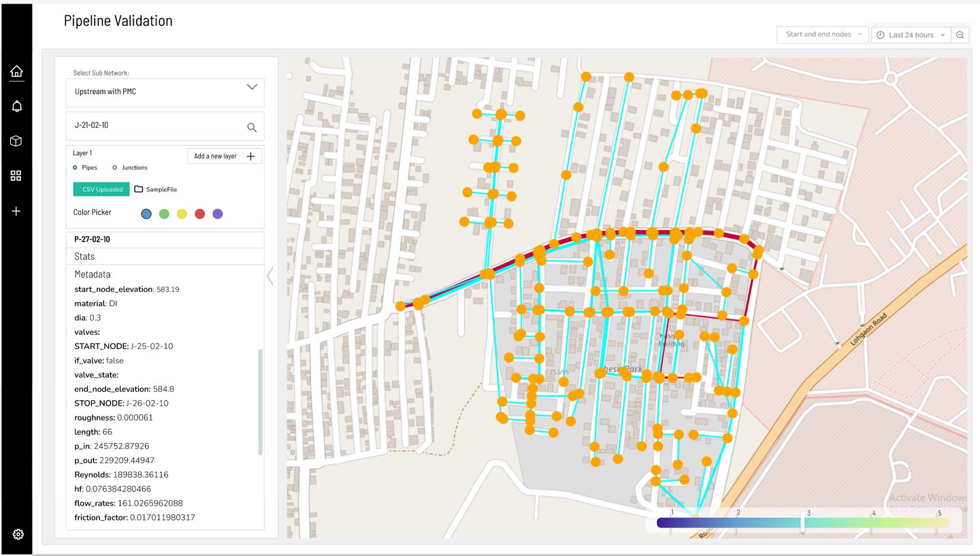This screenshot has height=556, width=980.
Task: Open notifications bell icon
Action: 16,106
